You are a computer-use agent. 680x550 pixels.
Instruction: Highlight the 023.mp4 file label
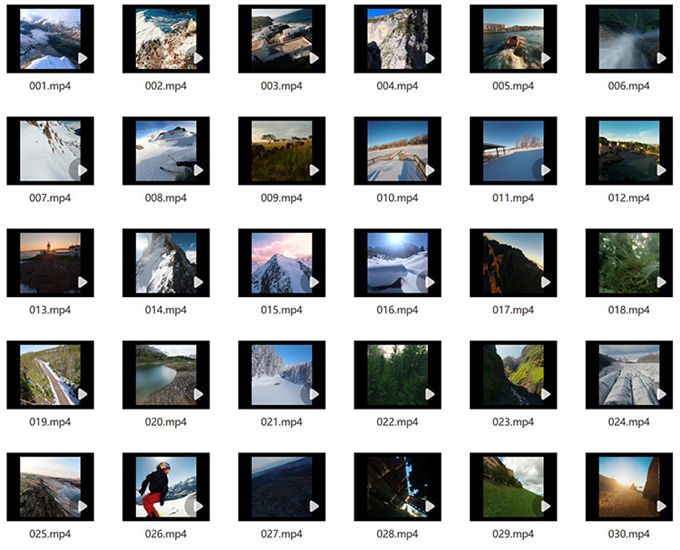click(x=513, y=422)
